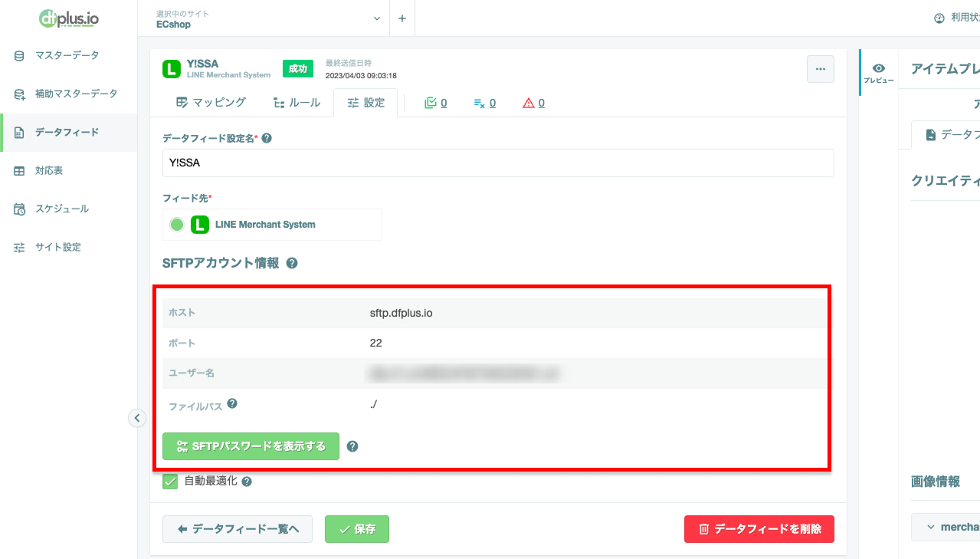The width and height of the screenshot is (980, 559).
Task: Click the ホスト row label
Action: [182, 313]
